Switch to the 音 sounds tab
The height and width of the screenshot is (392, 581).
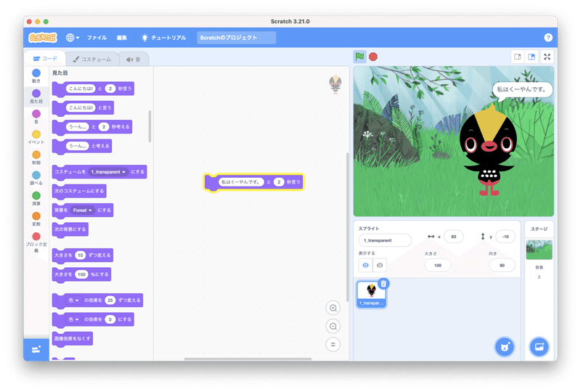pos(134,60)
